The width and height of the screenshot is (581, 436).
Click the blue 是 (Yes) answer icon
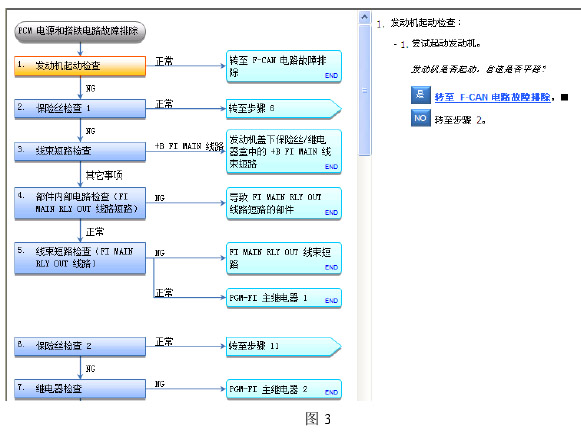coord(421,95)
